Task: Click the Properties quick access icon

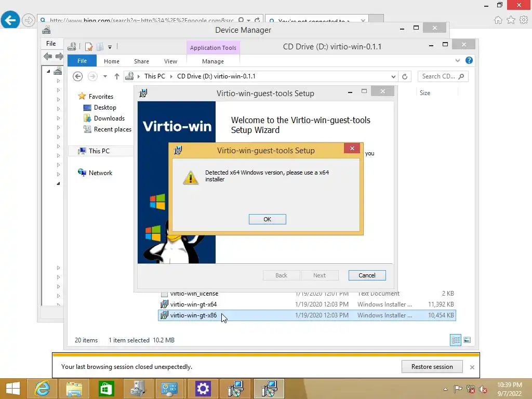Action: coord(88,47)
